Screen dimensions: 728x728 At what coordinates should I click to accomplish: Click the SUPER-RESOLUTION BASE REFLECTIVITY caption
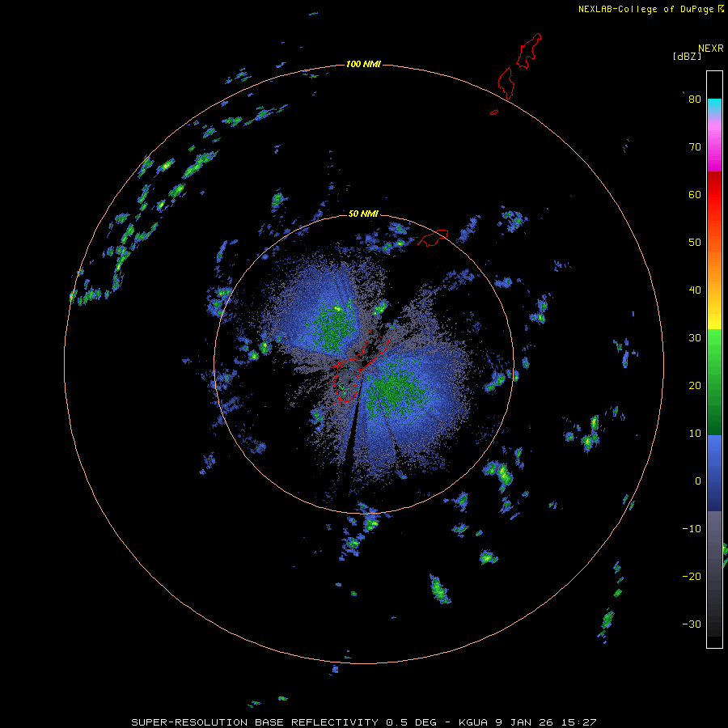(x=253, y=722)
